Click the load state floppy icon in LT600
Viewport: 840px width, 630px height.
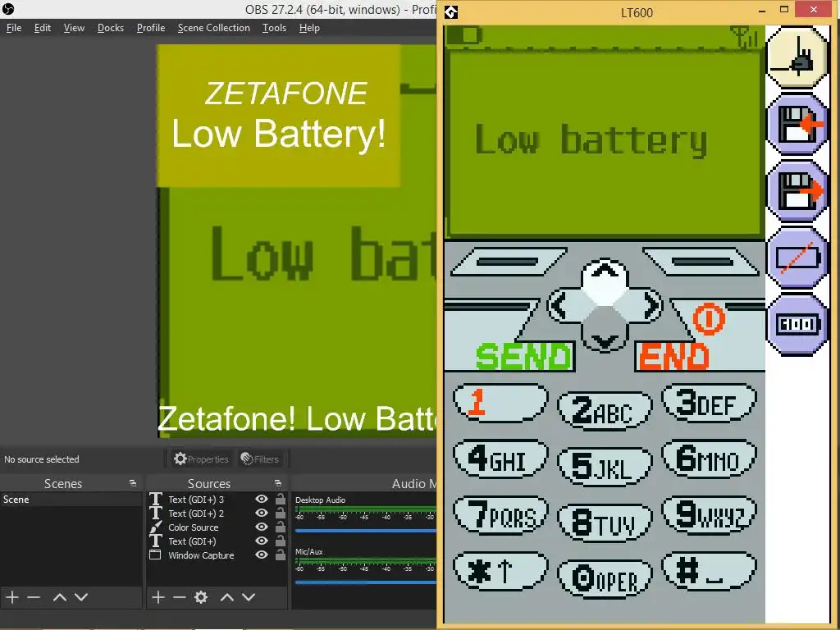tap(797, 191)
